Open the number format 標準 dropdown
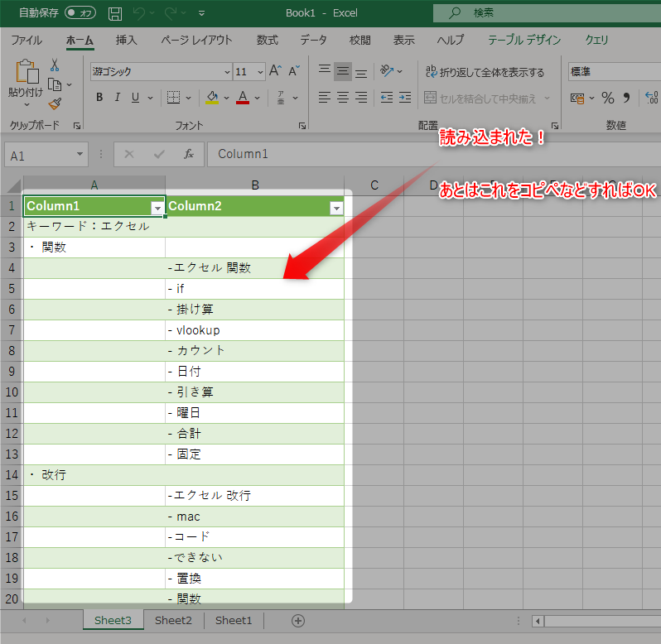This screenshot has width=661, height=644. pyautogui.click(x=615, y=72)
